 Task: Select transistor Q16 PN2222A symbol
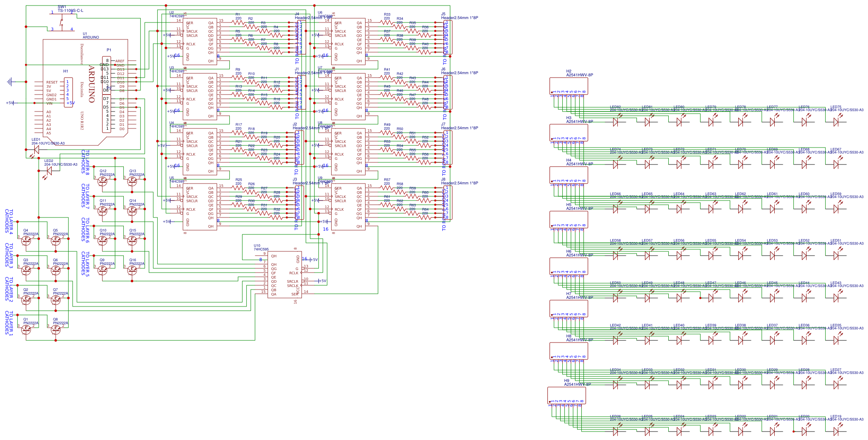(x=132, y=269)
